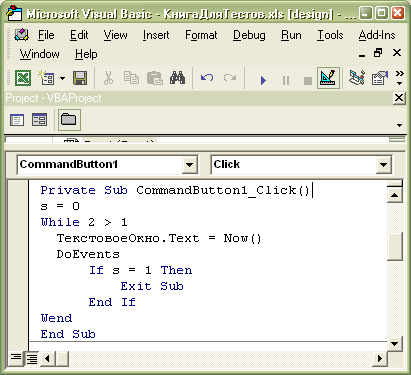Open the Insert menu
The height and width of the screenshot is (375, 411).
tap(156, 35)
